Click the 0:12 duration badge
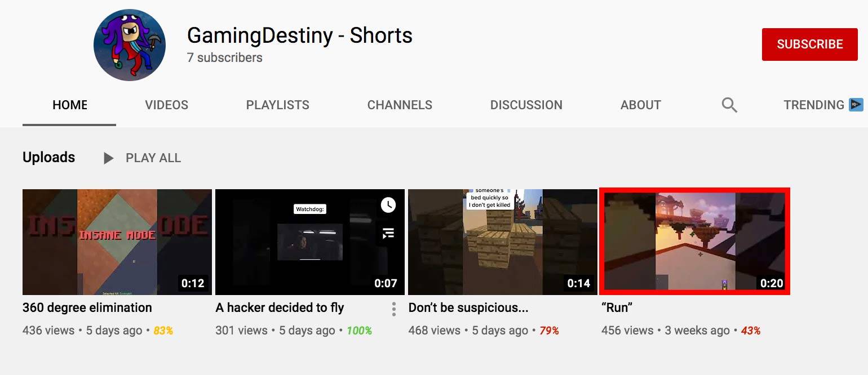Viewport: 868px width, 375px height. coord(193,283)
